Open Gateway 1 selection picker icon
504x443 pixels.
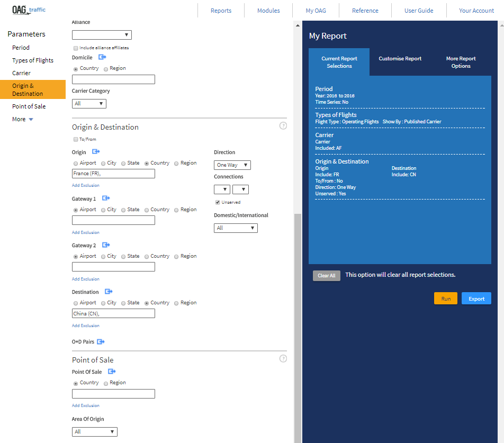click(106, 198)
